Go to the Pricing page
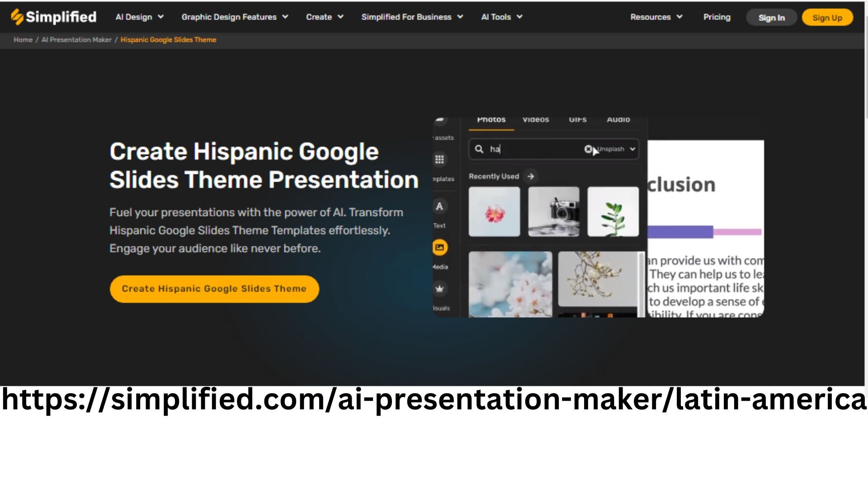This screenshot has height=488, width=868. tap(717, 17)
